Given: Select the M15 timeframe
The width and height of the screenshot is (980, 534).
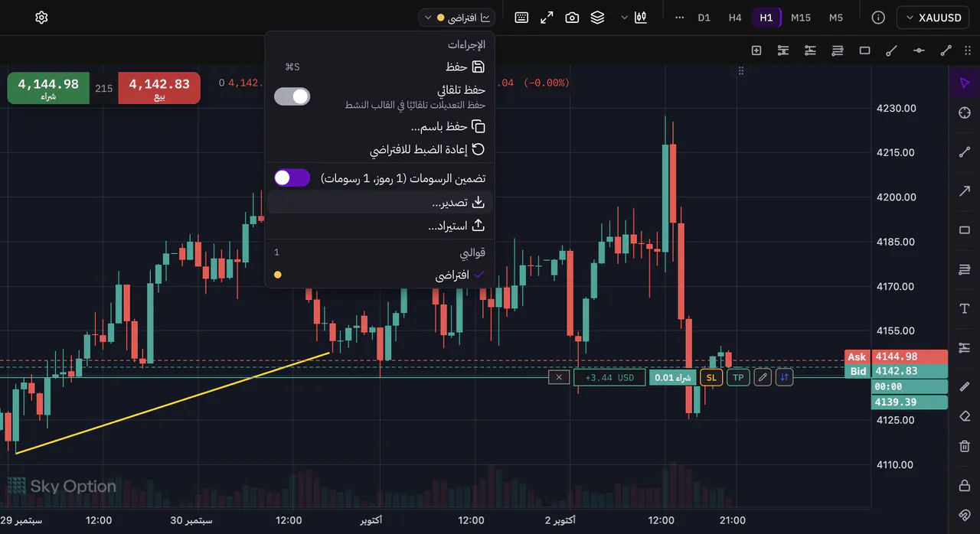Looking at the screenshot, I should click(x=801, y=18).
